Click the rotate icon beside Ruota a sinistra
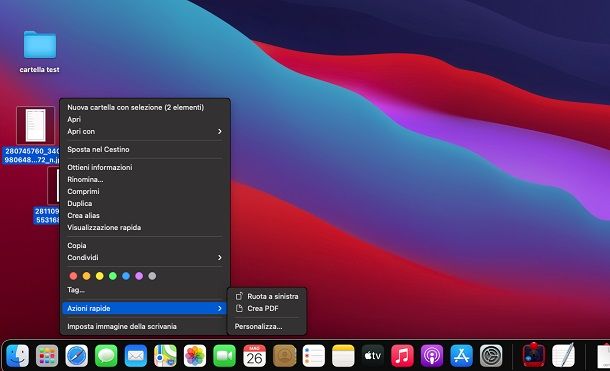Image resolution: width=610 pixels, height=371 pixels. (x=239, y=296)
